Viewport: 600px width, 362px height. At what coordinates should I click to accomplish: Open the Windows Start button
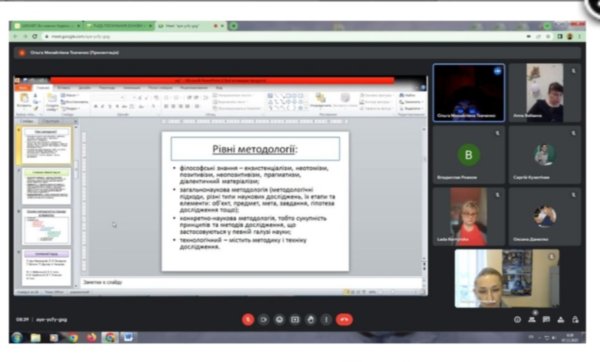tap(17, 338)
